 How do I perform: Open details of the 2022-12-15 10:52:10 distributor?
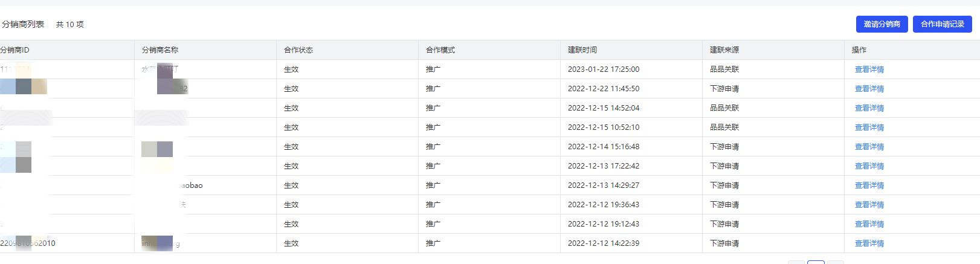pyautogui.click(x=869, y=127)
